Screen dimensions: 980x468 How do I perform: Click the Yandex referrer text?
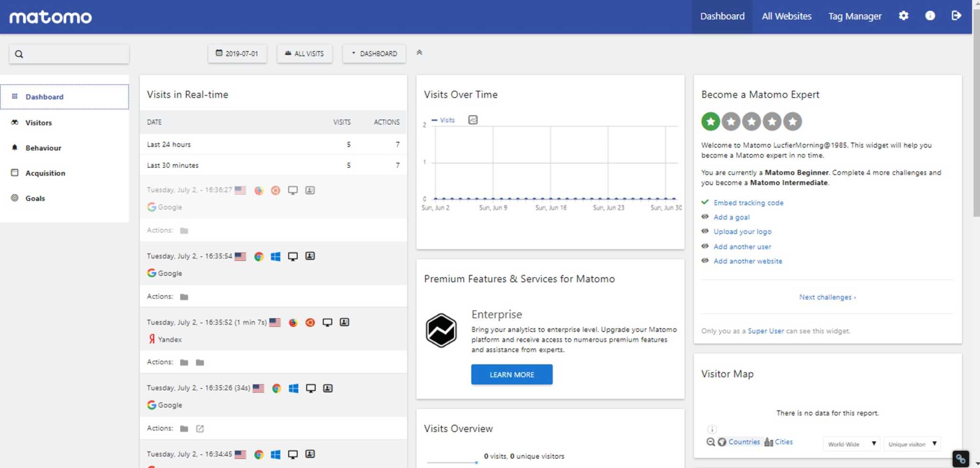click(170, 340)
